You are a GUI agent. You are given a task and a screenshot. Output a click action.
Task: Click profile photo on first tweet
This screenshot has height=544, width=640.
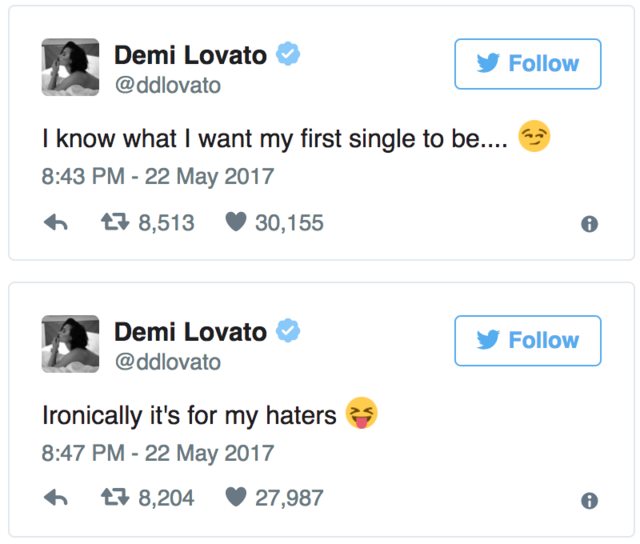click(70, 68)
